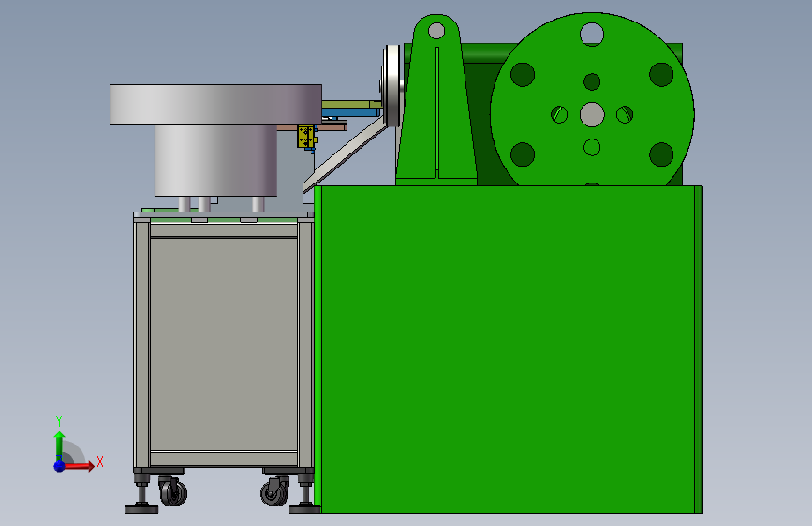The height and width of the screenshot is (526, 812).
Task: Click the red X axis arrow of triad
Action: click(81, 466)
